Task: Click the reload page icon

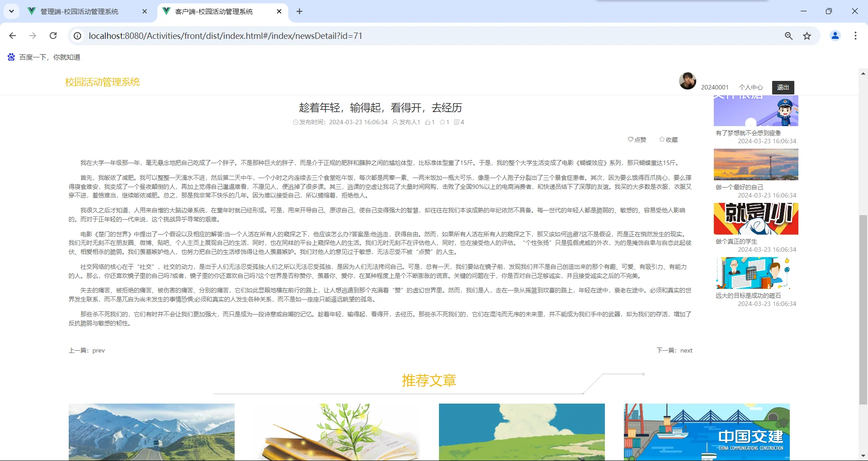Action: point(53,36)
